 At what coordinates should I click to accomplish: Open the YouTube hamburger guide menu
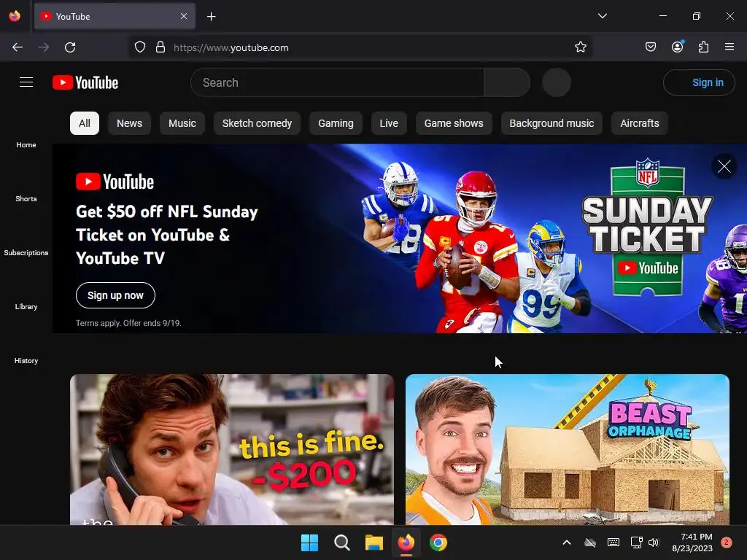tap(26, 82)
